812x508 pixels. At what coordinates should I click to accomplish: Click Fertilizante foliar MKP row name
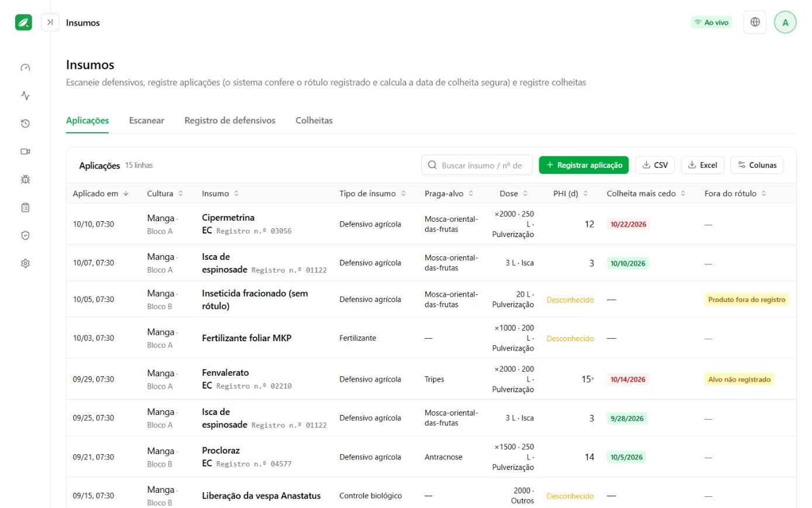(x=246, y=338)
